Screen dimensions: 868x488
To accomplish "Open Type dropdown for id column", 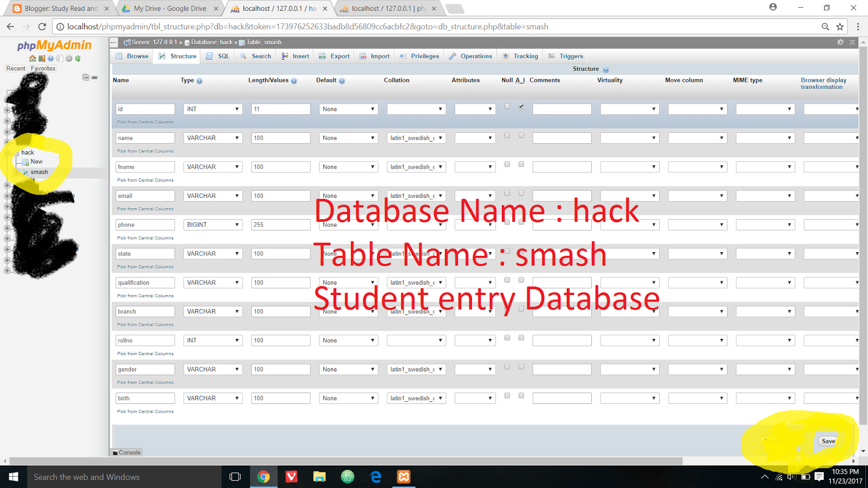I will click(x=213, y=109).
